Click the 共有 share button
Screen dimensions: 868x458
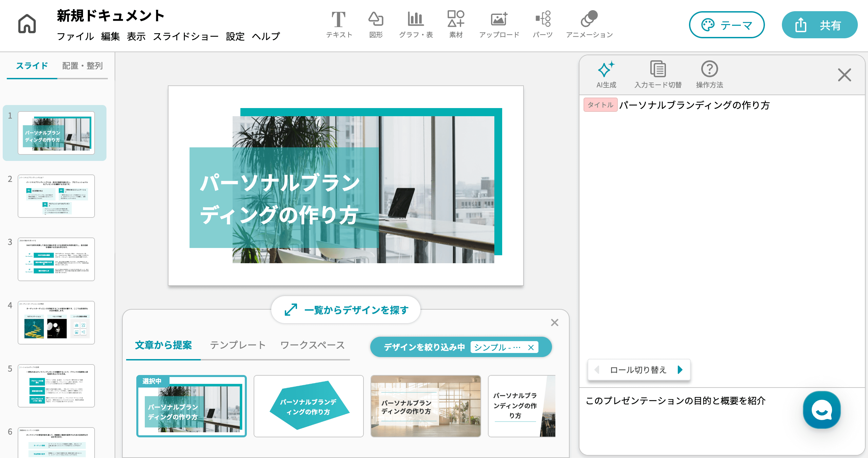pyautogui.click(x=820, y=25)
